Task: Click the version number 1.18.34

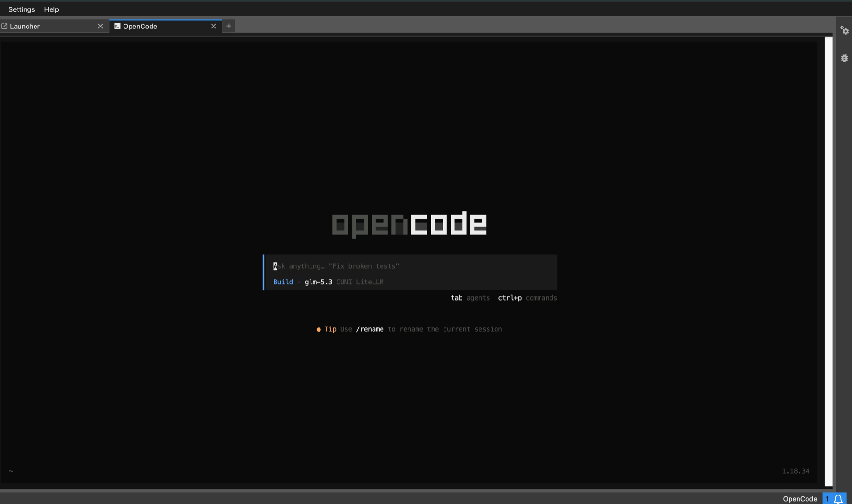Action: 796,471
